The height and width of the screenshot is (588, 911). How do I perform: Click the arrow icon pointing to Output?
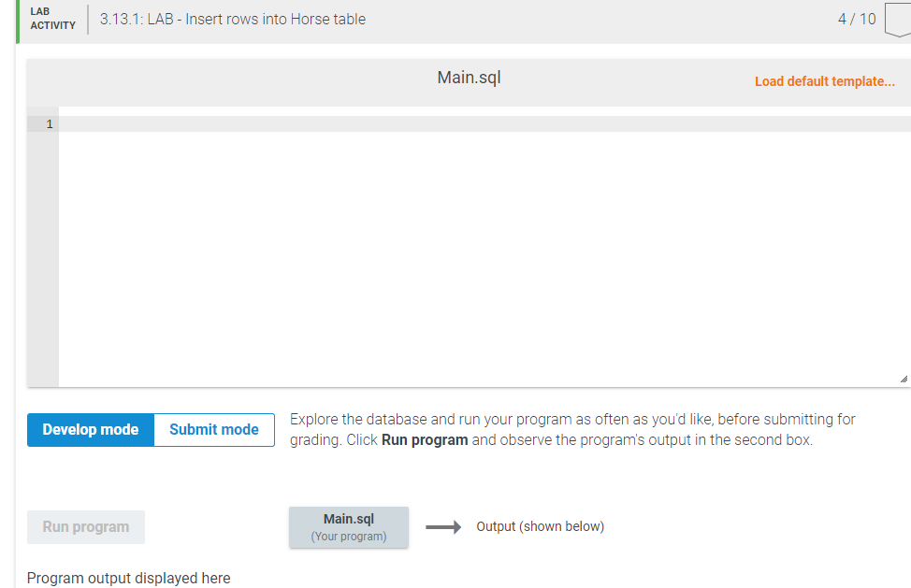pyautogui.click(x=442, y=526)
